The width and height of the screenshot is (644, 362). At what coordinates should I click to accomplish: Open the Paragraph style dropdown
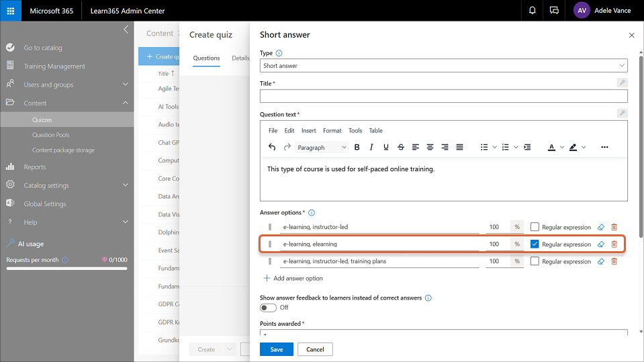(322, 147)
